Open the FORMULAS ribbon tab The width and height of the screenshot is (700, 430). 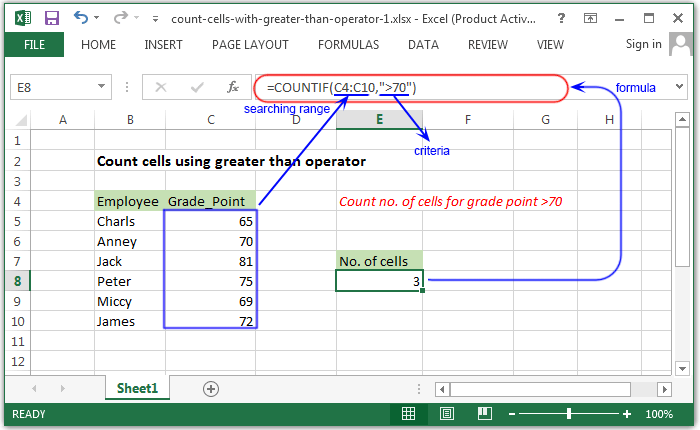[348, 45]
